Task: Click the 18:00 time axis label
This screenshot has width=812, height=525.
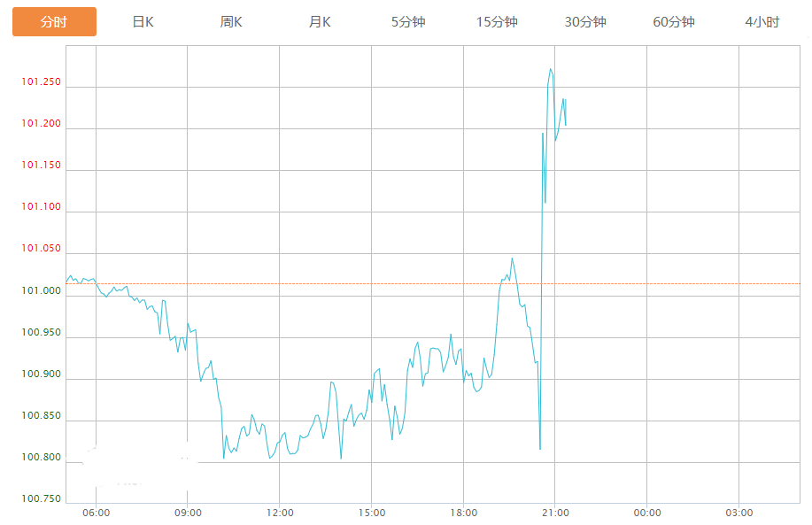Action: pyautogui.click(x=463, y=513)
